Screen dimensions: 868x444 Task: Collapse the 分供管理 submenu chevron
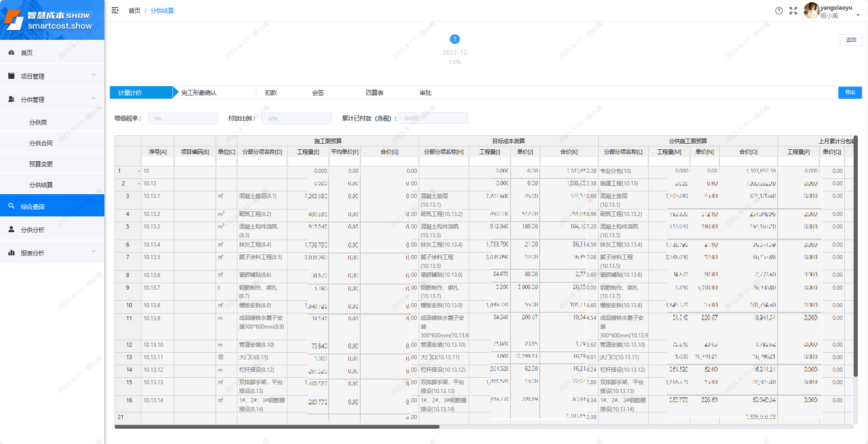click(93, 99)
